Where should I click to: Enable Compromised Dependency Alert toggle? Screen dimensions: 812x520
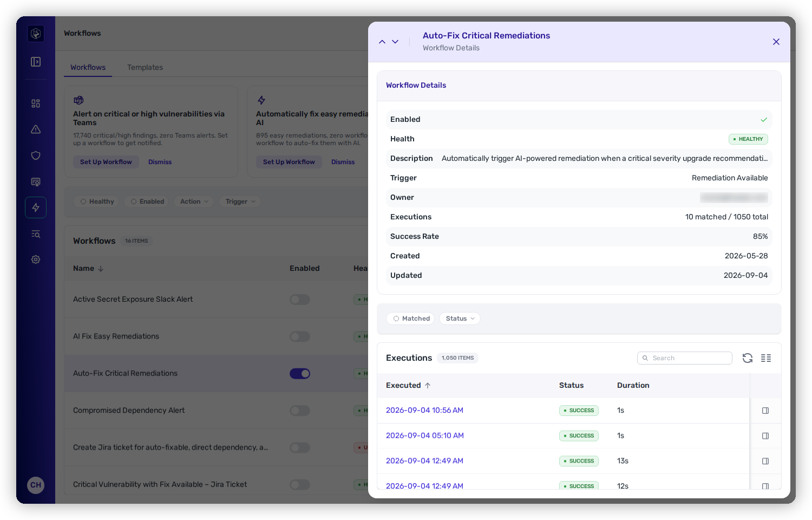(x=300, y=411)
